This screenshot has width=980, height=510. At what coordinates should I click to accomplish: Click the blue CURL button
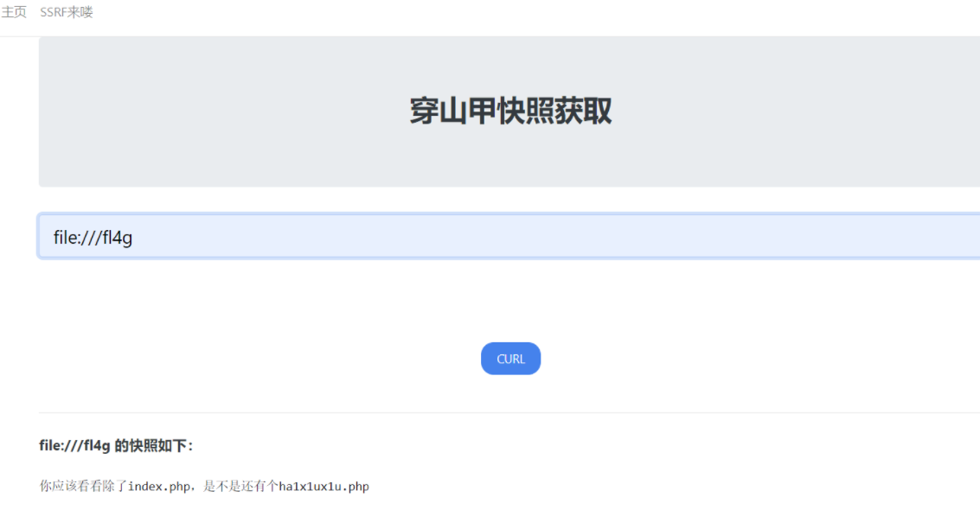tap(510, 359)
